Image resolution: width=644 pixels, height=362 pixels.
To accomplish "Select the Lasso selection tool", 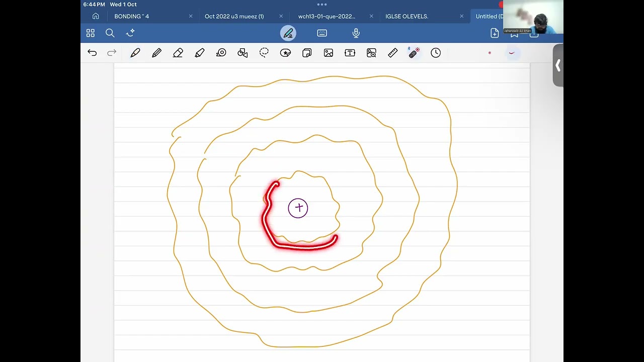I will tap(264, 53).
